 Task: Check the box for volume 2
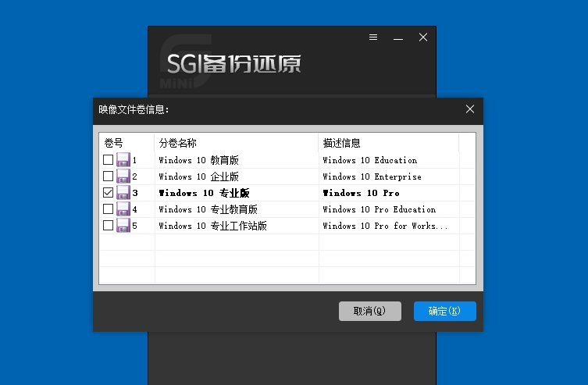tap(108, 176)
